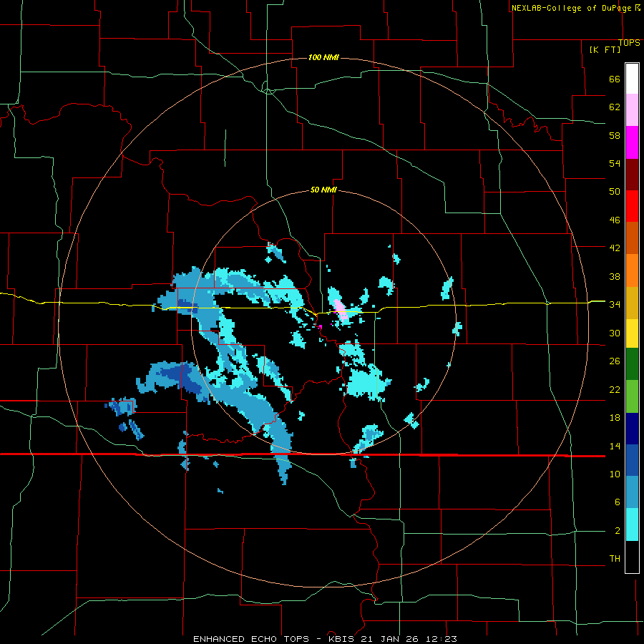Click the 50 NMI range ring label
The width and height of the screenshot is (644, 644).
point(323,190)
